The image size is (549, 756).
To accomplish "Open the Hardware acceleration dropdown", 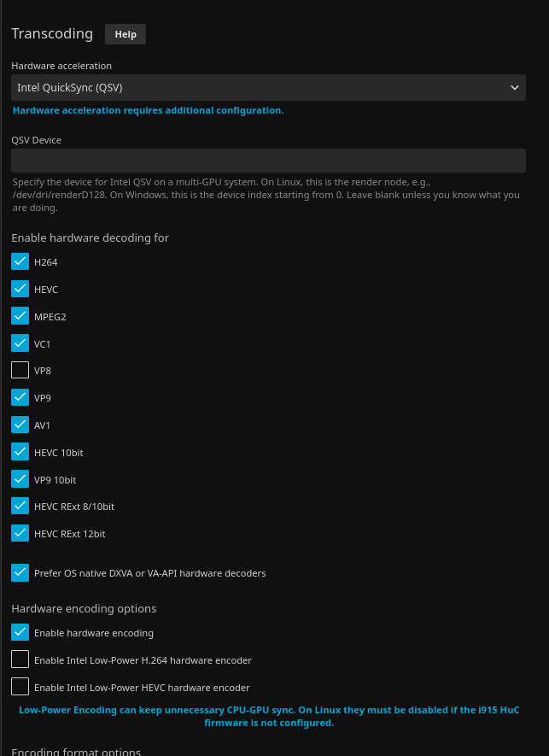I will pos(256,87).
